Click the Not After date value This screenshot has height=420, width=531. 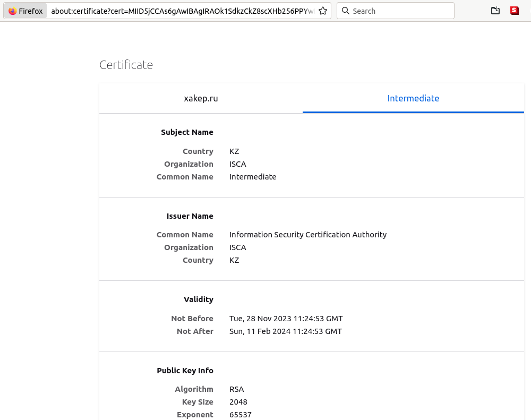pos(285,331)
